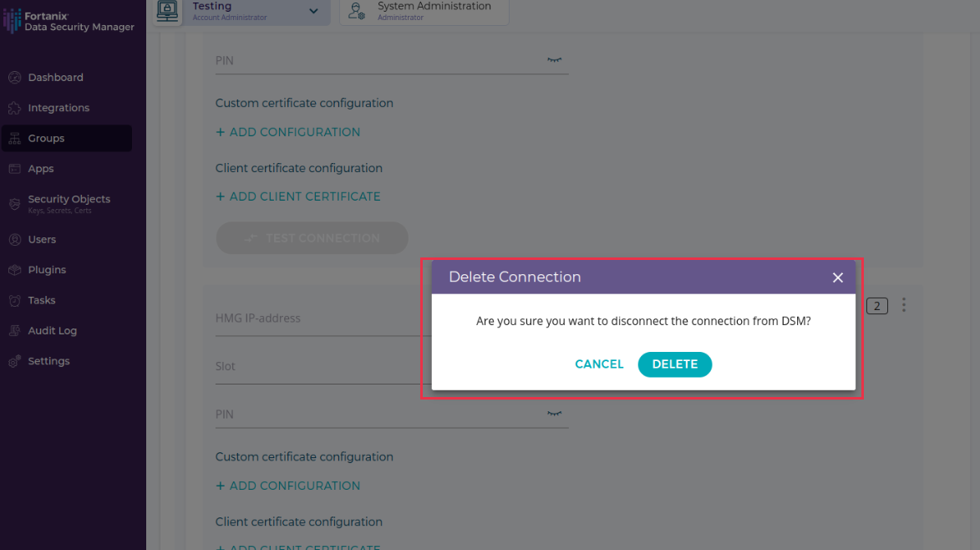980x550 pixels.
Task: Click the Audit Log icon
Action: click(14, 331)
